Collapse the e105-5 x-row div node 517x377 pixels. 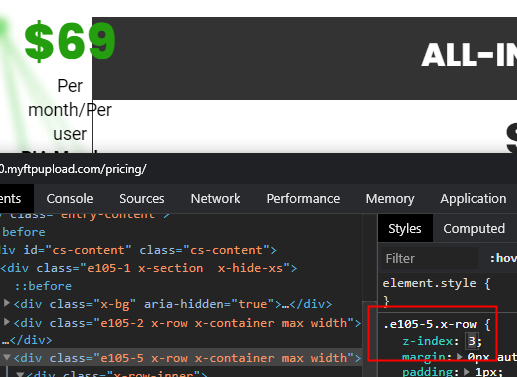pyautogui.click(x=6, y=357)
